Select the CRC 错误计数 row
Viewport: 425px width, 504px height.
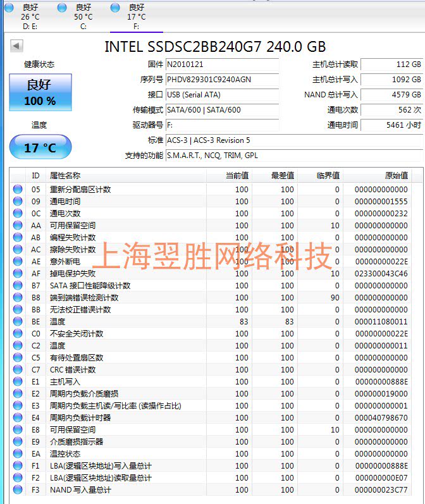click(211, 369)
